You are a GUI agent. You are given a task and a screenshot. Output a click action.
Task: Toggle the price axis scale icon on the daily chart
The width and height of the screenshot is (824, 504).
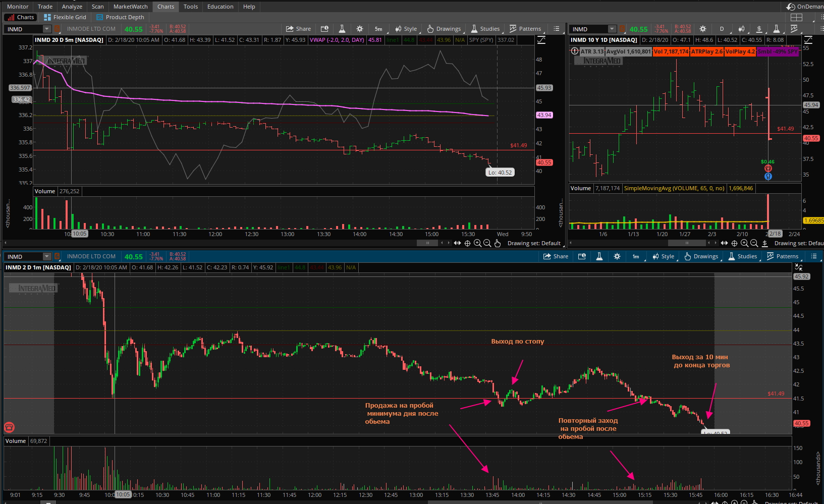pyautogui.click(x=808, y=40)
